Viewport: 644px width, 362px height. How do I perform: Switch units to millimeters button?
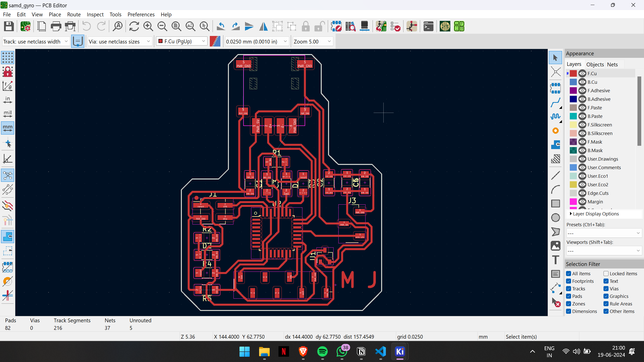[8, 128]
